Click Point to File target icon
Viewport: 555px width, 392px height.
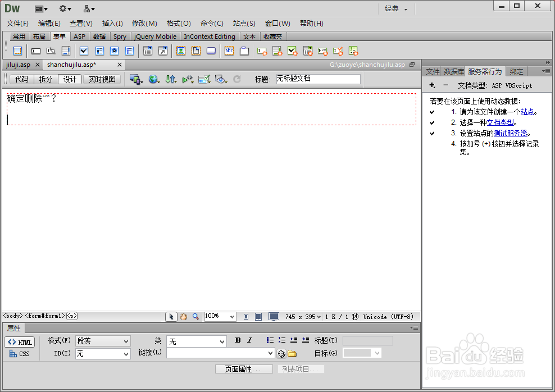[281, 353]
